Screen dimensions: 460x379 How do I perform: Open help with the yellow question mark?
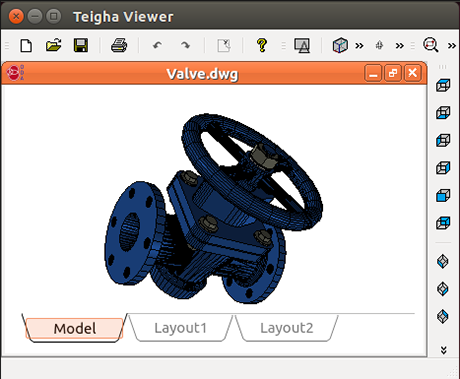coord(262,45)
